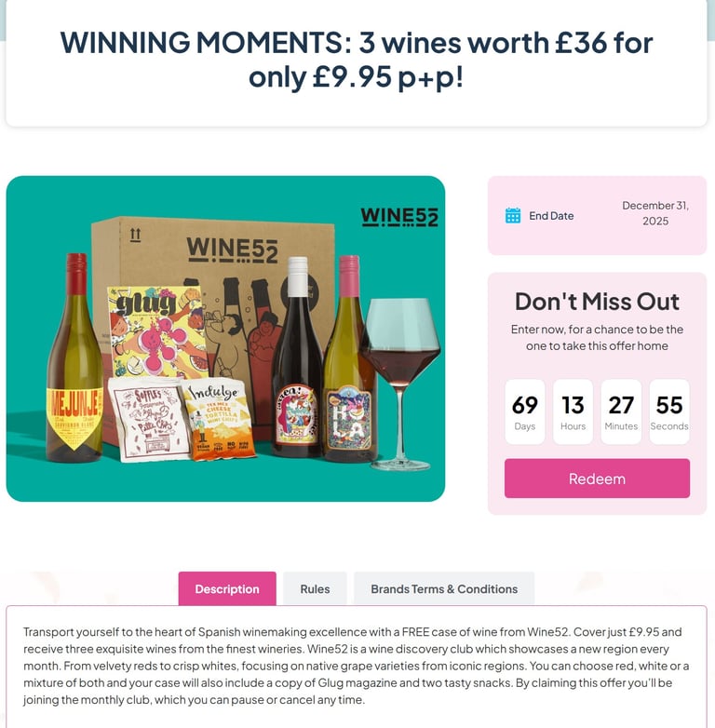Click the Winning Moments offer headline
The height and width of the screenshot is (728, 715).
pyautogui.click(x=357, y=60)
